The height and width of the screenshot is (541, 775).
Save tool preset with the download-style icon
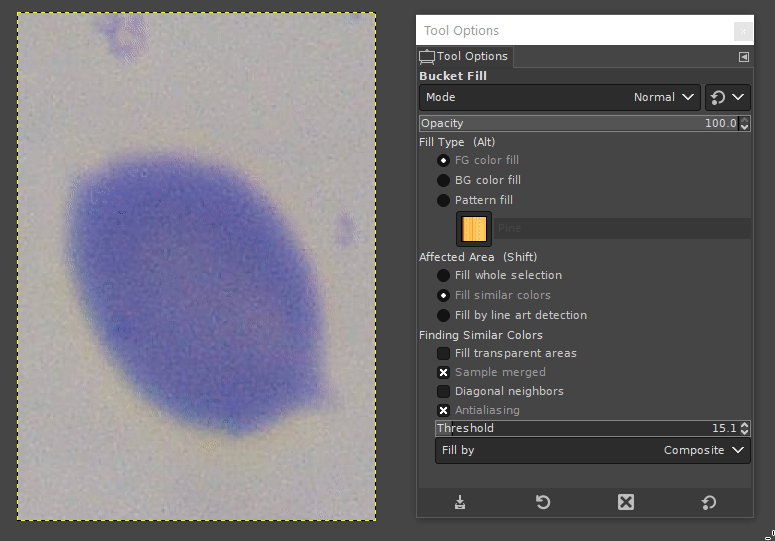coord(460,502)
